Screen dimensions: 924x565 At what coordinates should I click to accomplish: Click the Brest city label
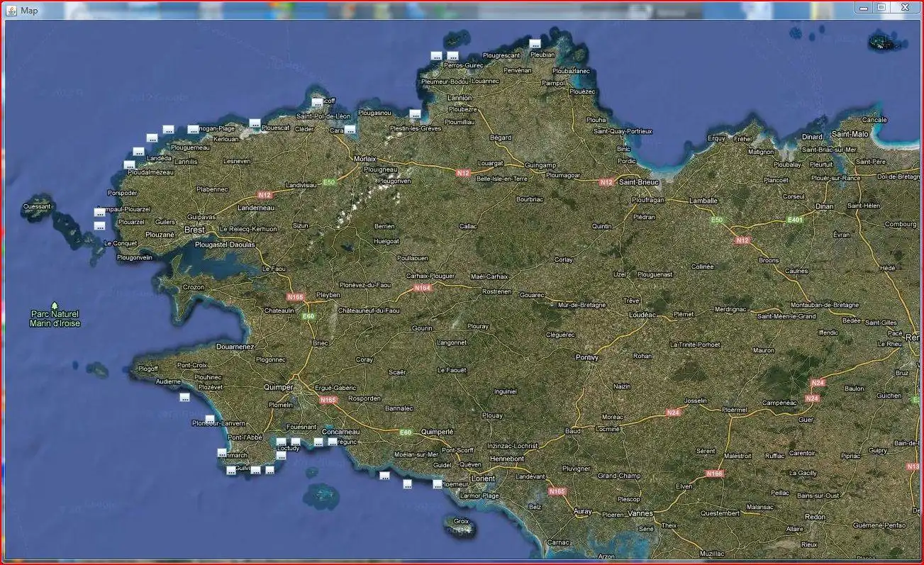[194, 230]
